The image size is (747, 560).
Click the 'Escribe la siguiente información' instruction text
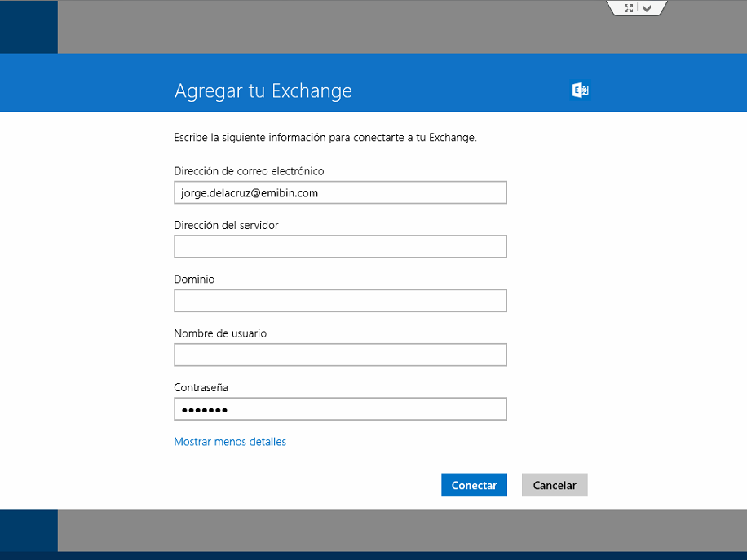click(325, 138)
